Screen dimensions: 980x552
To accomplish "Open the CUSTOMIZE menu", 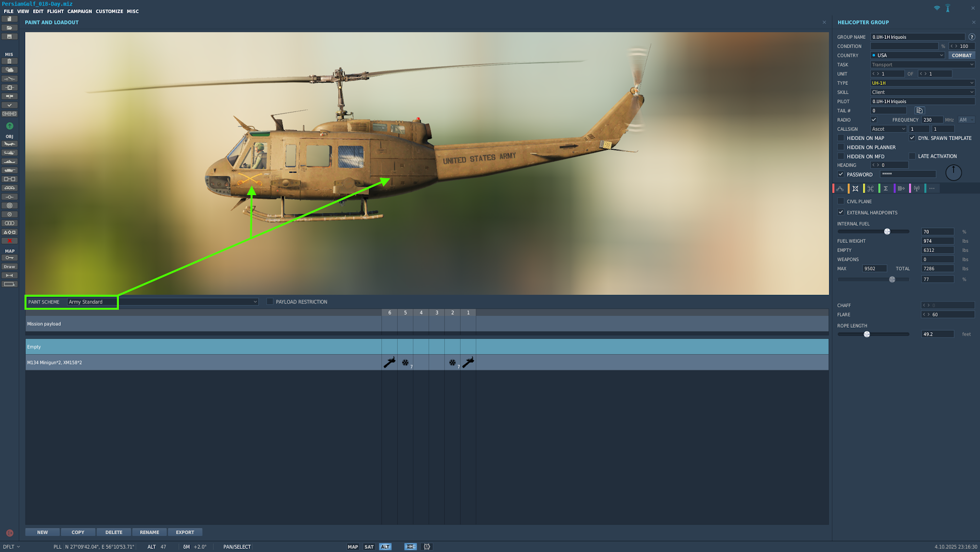I will [x=109, y=11].
